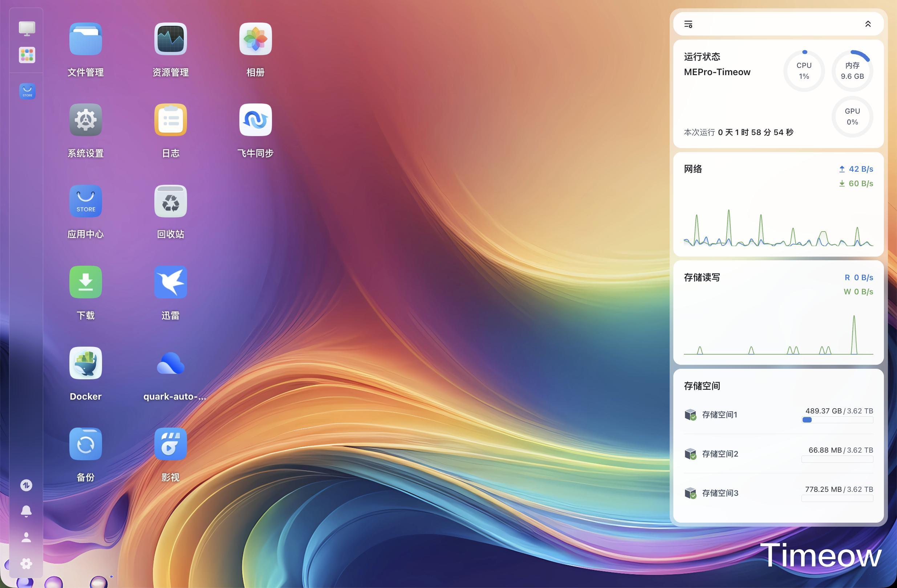This screenshot has height=588, width=897.
Task: Click 存储空间1 usage progress bar
Action: (x=837, y=420)
